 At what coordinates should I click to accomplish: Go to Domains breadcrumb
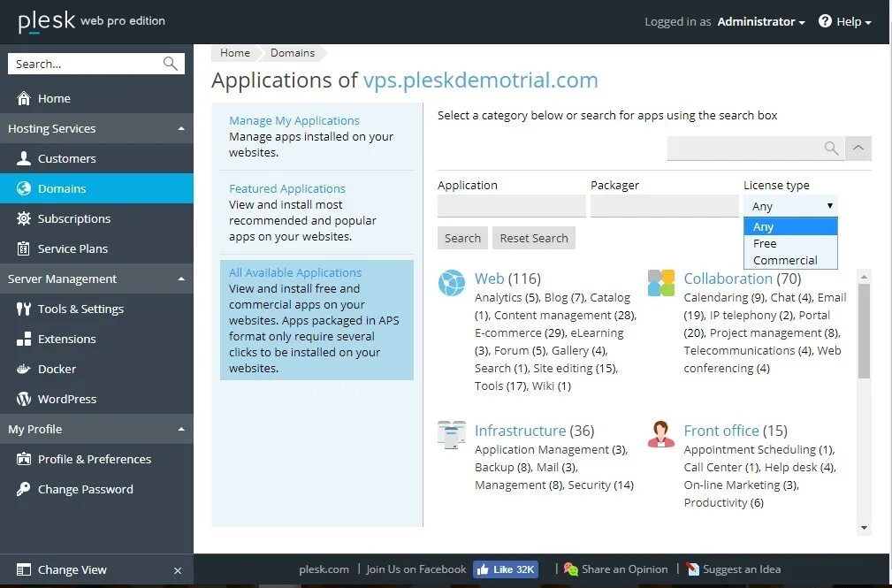point(293,53)
